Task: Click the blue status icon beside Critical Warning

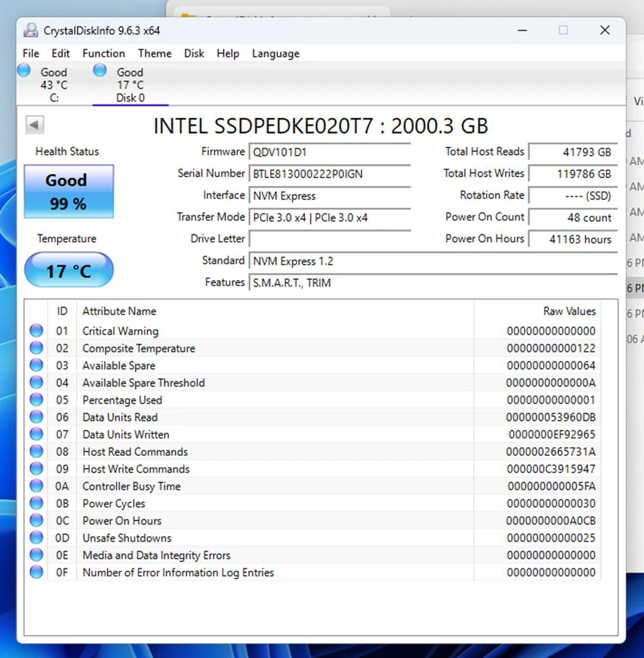Action: click(x=36, y=330)
